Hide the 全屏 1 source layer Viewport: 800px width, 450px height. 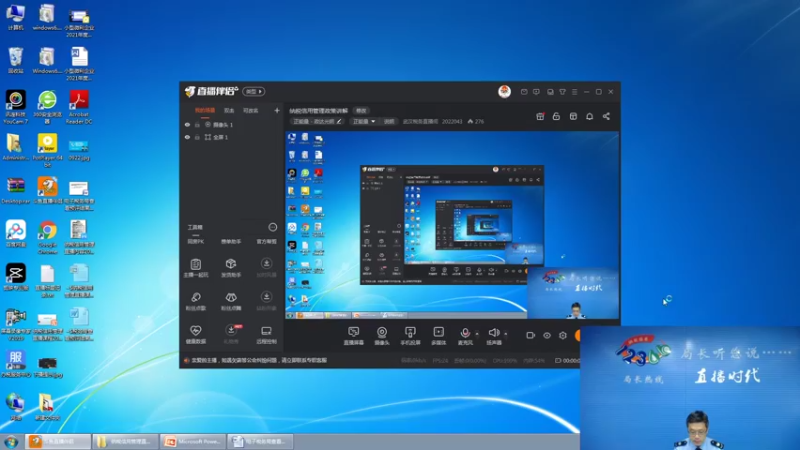187,137
